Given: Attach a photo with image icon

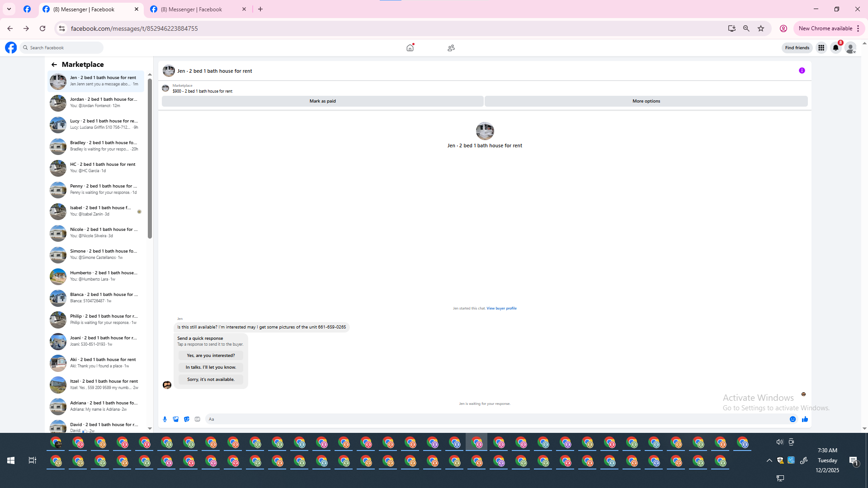Looking at the screenshot, I should 176,419.
